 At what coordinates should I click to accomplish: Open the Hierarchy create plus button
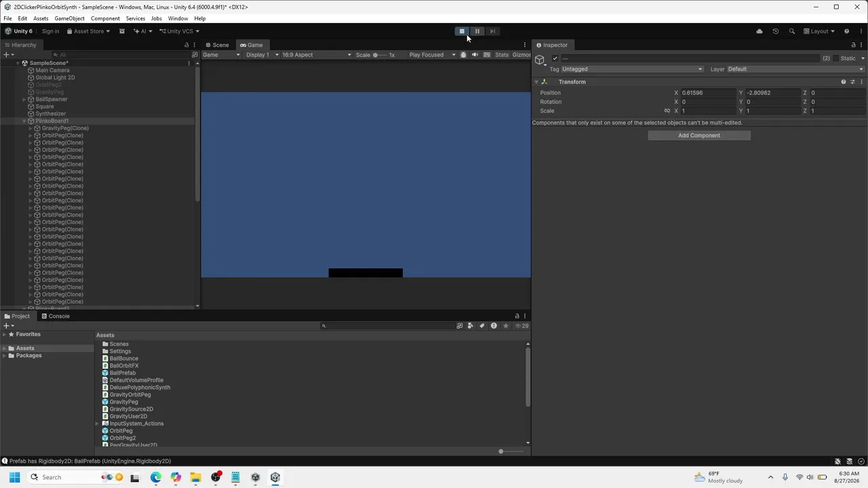tap(7, 55)
